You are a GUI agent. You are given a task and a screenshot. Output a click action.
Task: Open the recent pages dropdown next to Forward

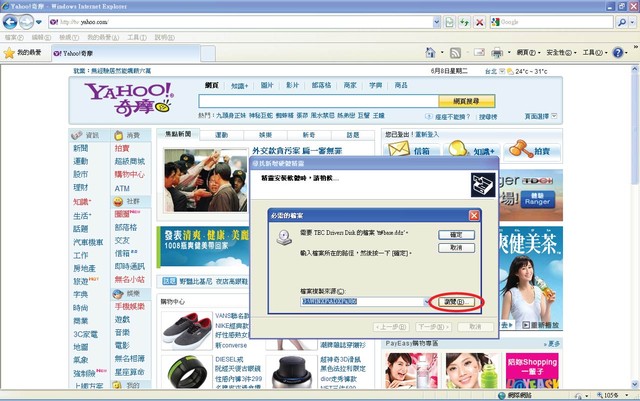coord(39,22)
